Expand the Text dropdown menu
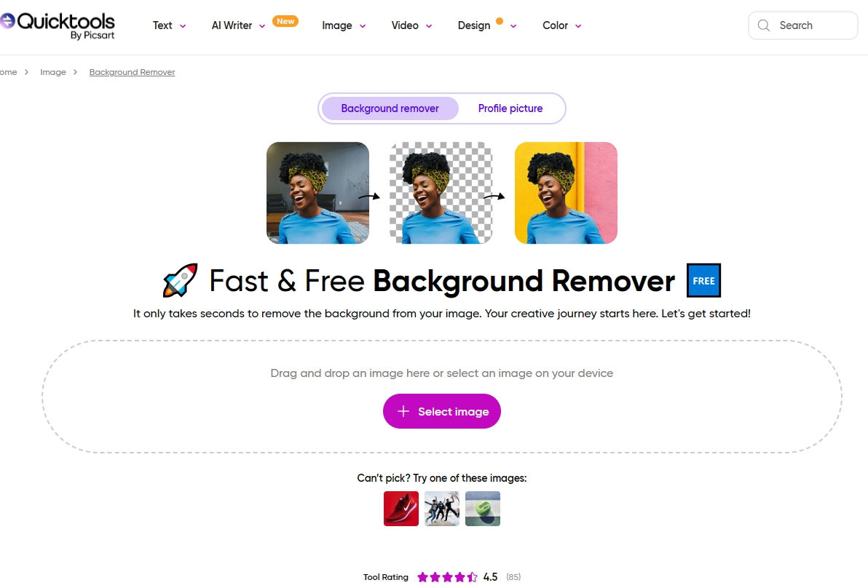The height and width of the screenshot is (588, 868). (x=170, y=25)
